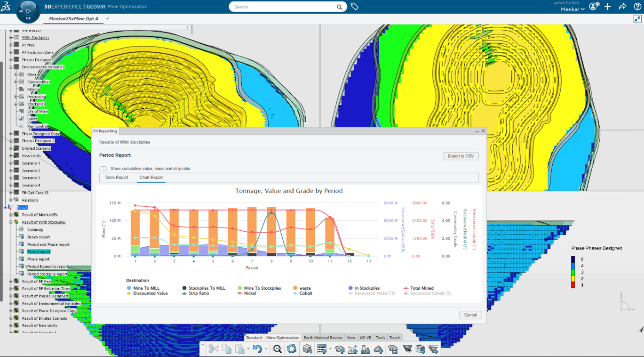Open the Help question mark icon

637,7
